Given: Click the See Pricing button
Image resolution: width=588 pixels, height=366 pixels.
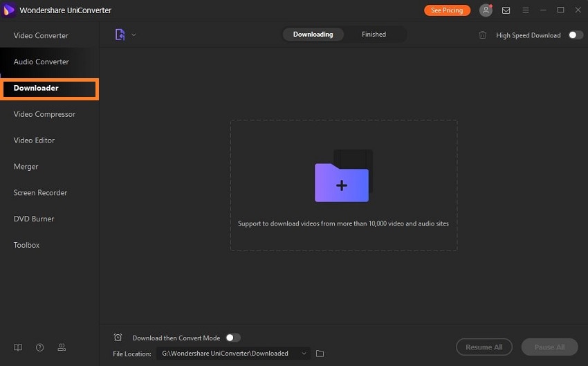Looking at the screenshot, I should click(447, 10).
